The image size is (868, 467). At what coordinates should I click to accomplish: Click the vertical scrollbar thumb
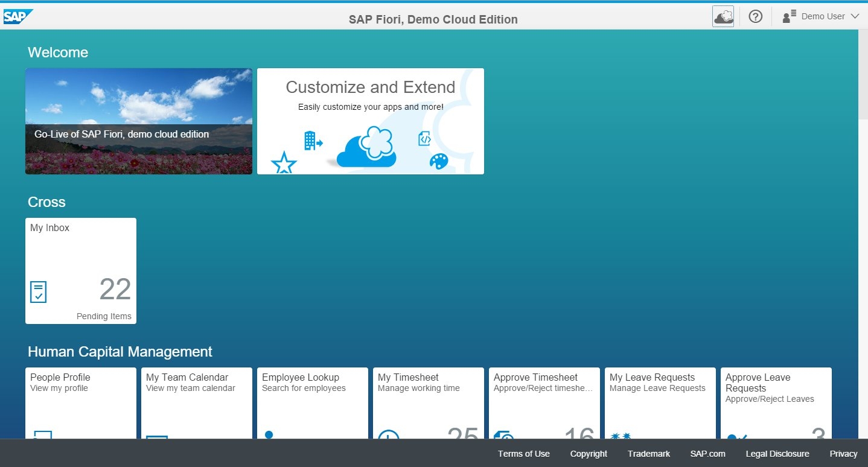point(863,75)
